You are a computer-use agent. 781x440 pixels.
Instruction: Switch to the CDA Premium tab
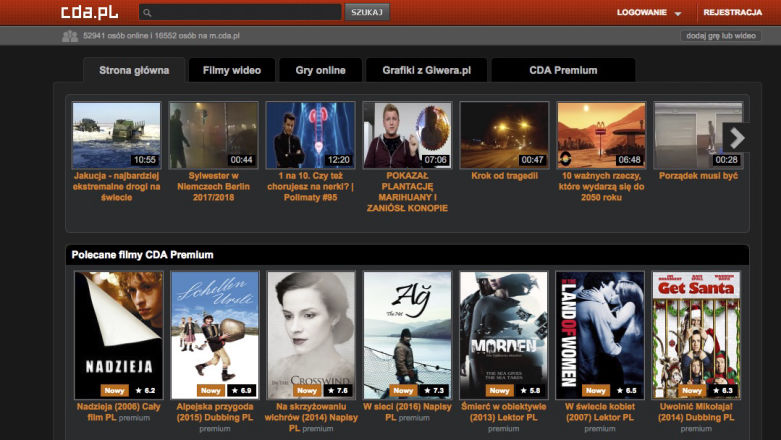click(563, 70)
